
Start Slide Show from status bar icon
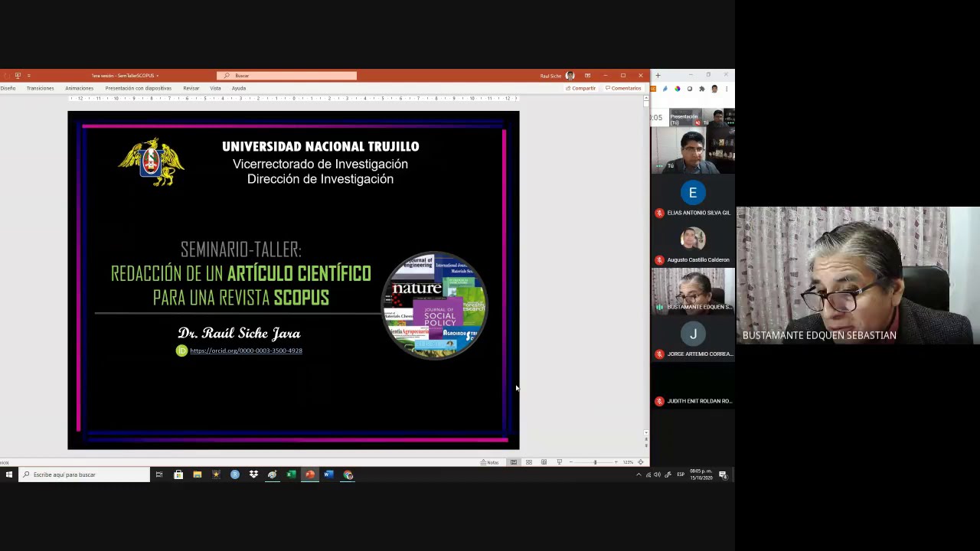pos(560,462)
